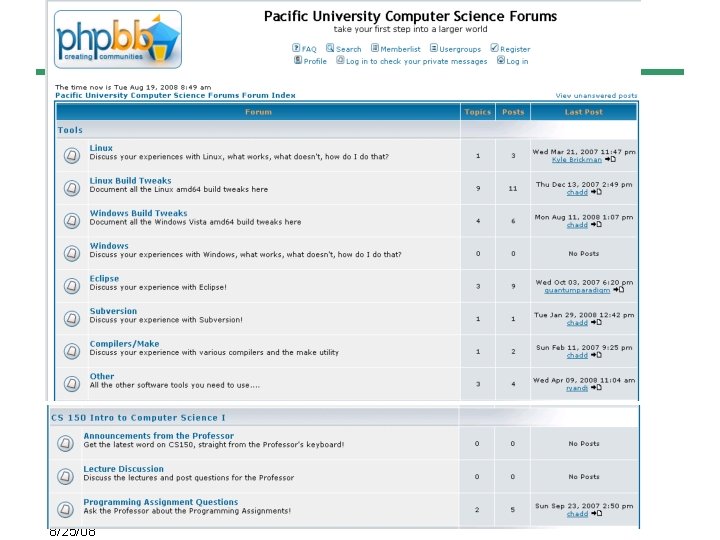
Task: View latest post icon in Subversion row
Action: coord(596,322)
